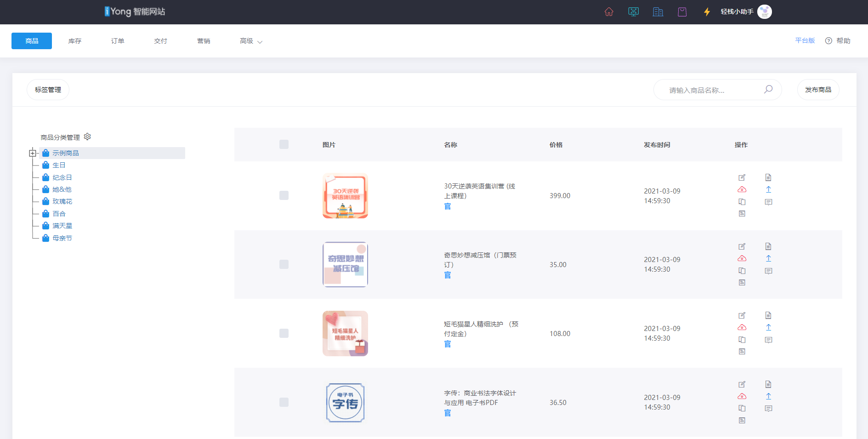Image resolution: width=868 pixels, height=439 pixels.
Task: Click the 帮助 link
Action: tap(843, 41)
